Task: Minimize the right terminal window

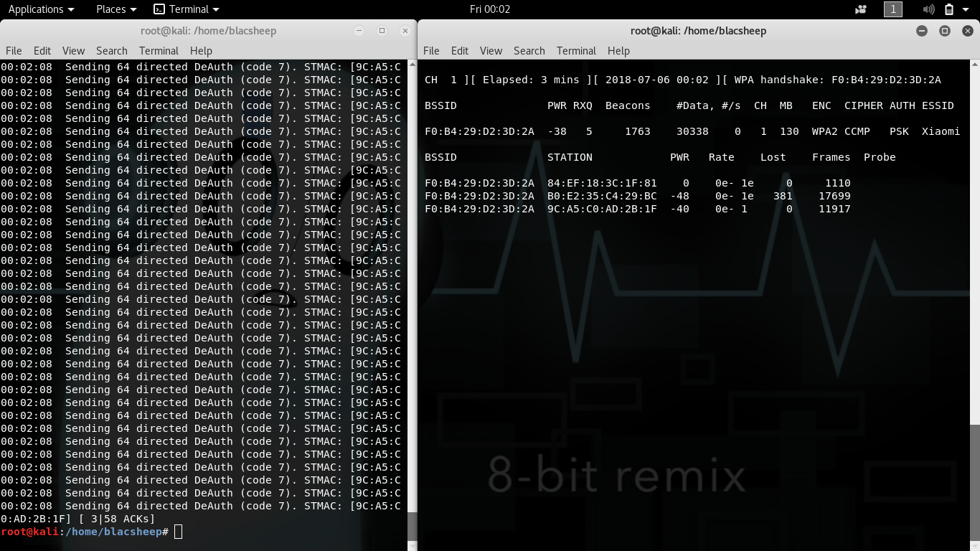Action: tap(922, 31)
